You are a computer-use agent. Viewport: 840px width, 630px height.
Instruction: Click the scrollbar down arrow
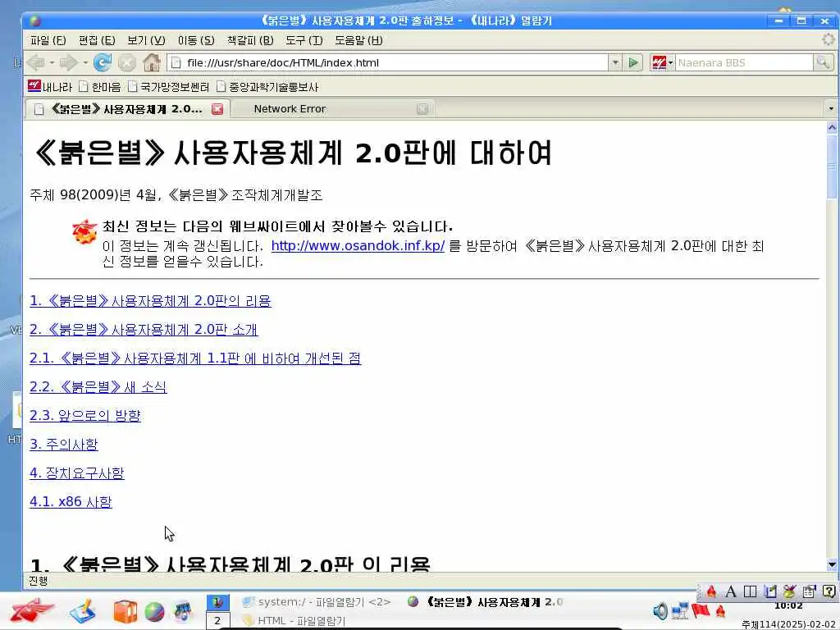pyautogui.click(x=832, y=564)
